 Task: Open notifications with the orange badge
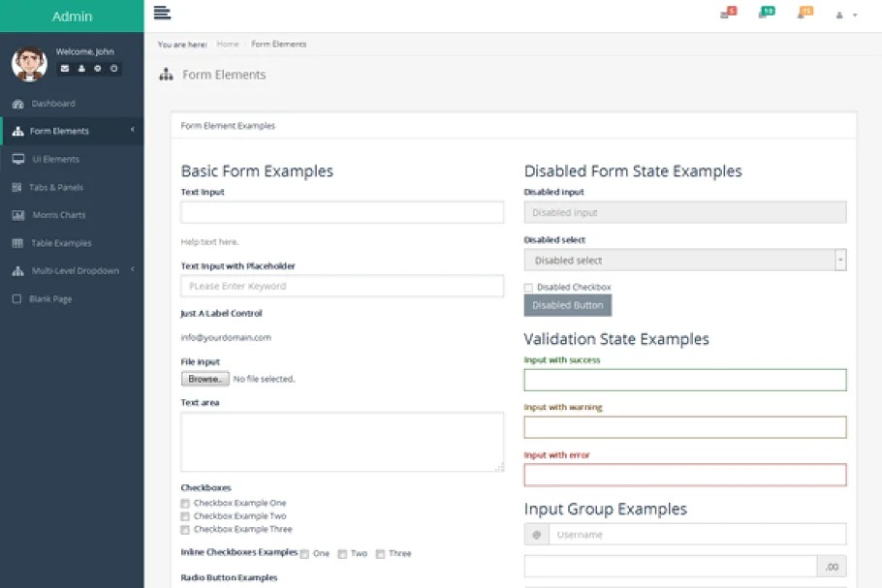(x=803, y=14)
